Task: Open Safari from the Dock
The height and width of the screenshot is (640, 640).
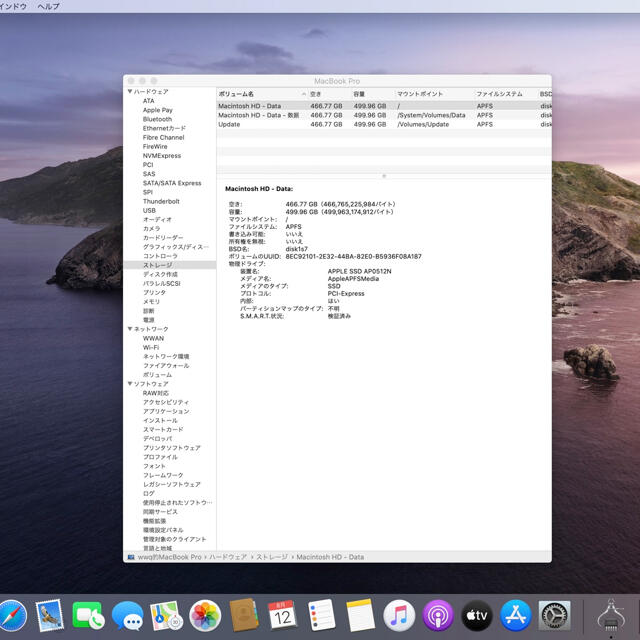Action: pyautogui.click(x=12, y=616)
